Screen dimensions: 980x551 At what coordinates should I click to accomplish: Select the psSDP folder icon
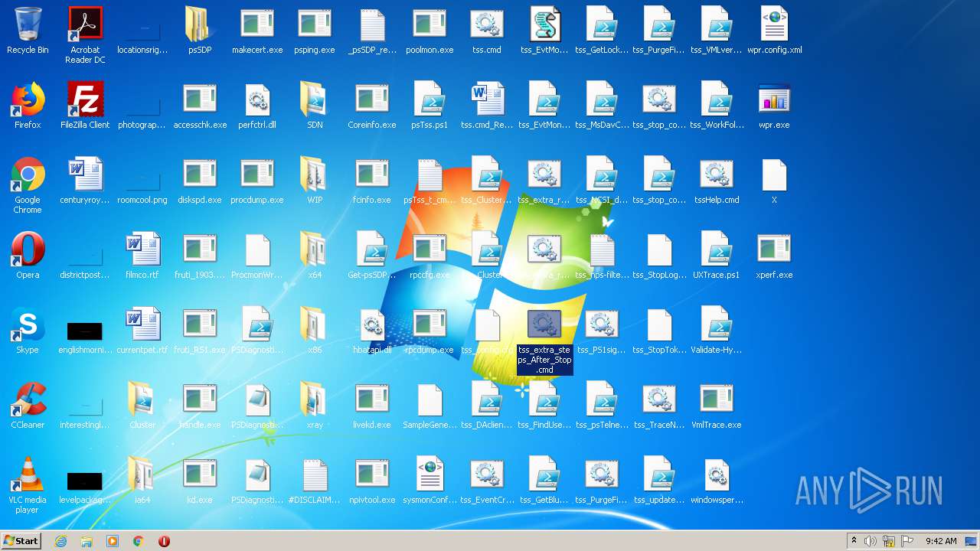(200, 31)
